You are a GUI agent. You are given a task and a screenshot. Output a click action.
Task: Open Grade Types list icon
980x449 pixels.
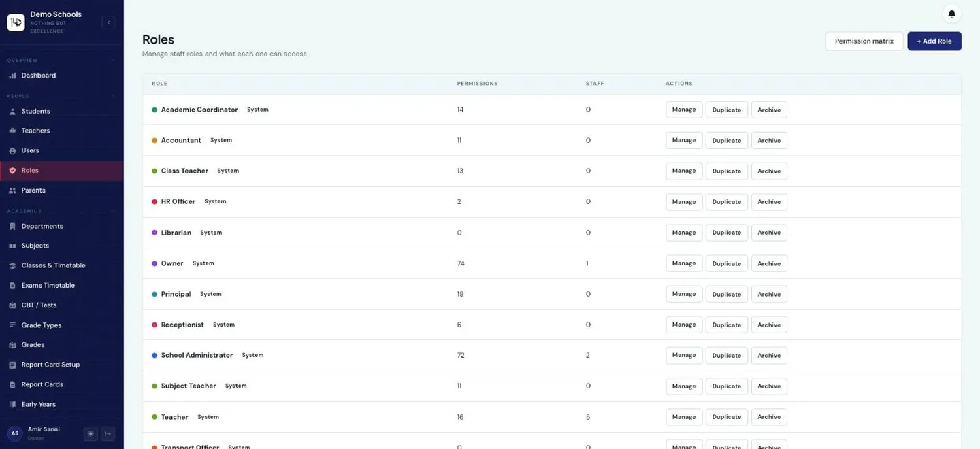click(x=12, y=325)
